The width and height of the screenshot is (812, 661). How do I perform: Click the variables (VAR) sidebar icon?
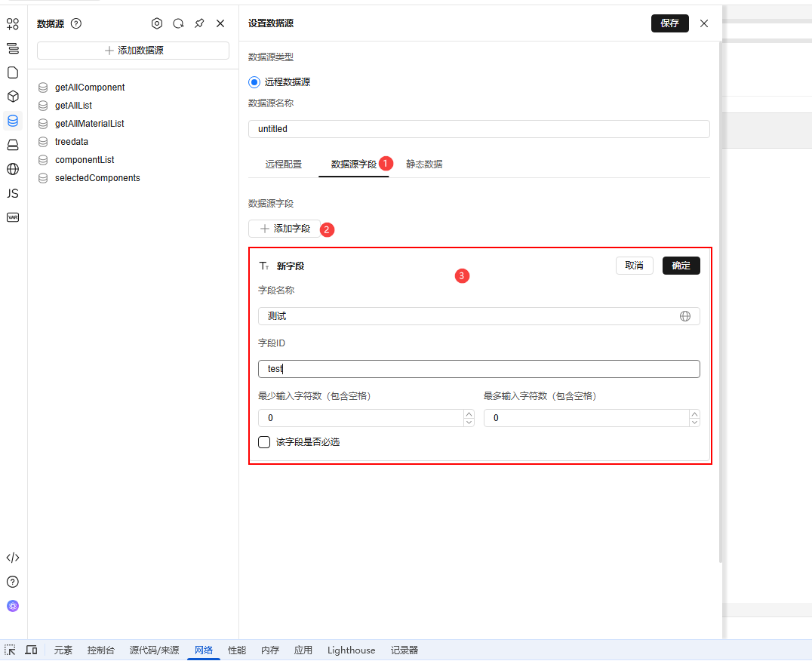(x=12, y=217)
